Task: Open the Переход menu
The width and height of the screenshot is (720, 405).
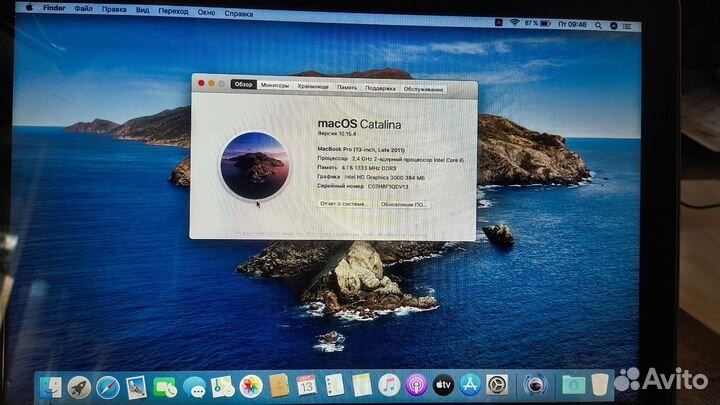Action: coord(173,11)
